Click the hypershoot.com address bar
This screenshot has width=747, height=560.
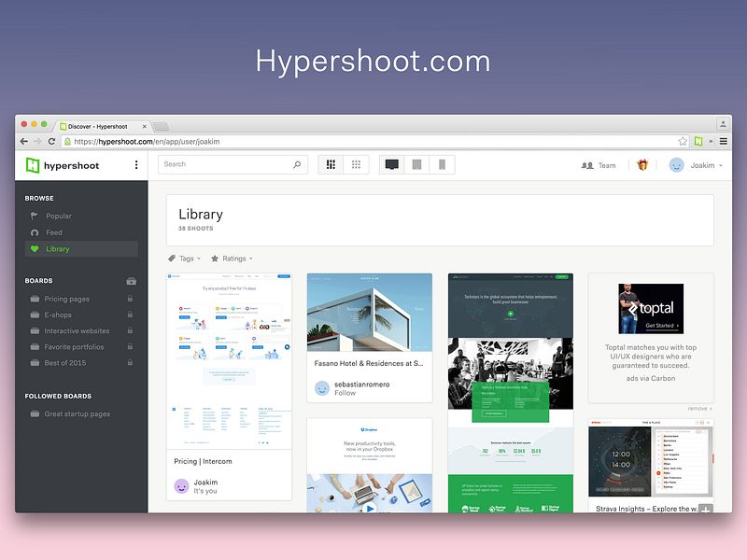(x=375, y=142)
